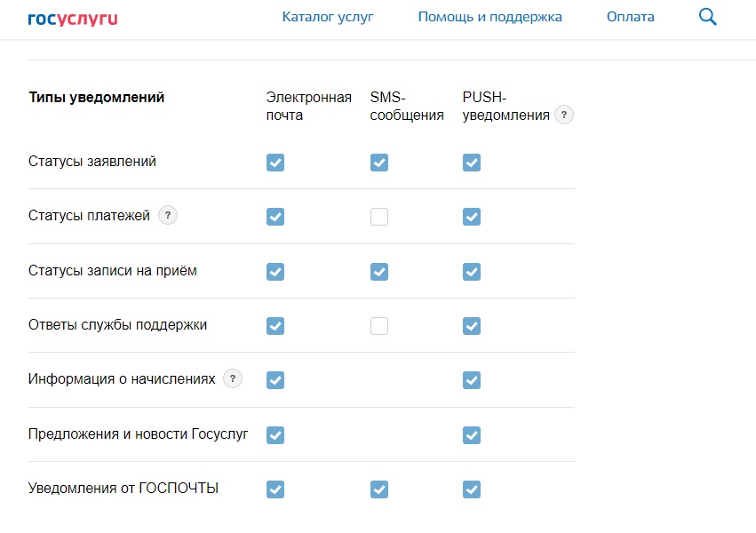Disable SMS for Статусы записи на приём
This screenshot has width=756, height=533.
[x=379, y=272]
